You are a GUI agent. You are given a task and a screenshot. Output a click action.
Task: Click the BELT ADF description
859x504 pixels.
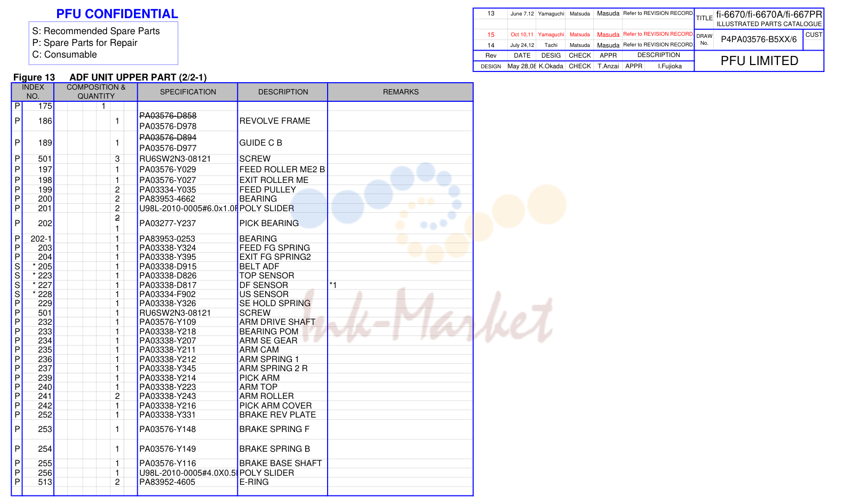(259, 267)
